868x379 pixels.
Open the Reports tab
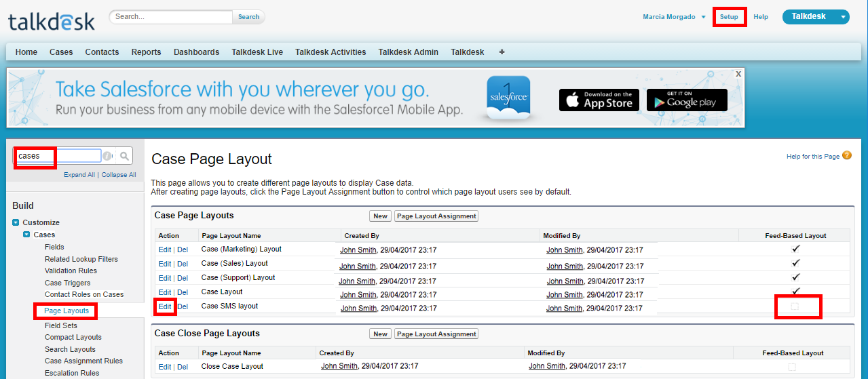[146, 52]
